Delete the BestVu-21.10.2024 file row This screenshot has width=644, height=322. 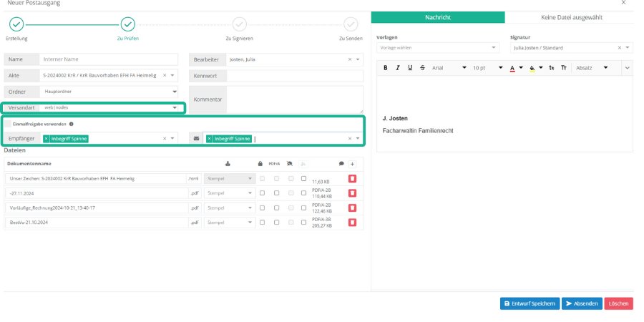pyautogui.click(x=352, y=223)
